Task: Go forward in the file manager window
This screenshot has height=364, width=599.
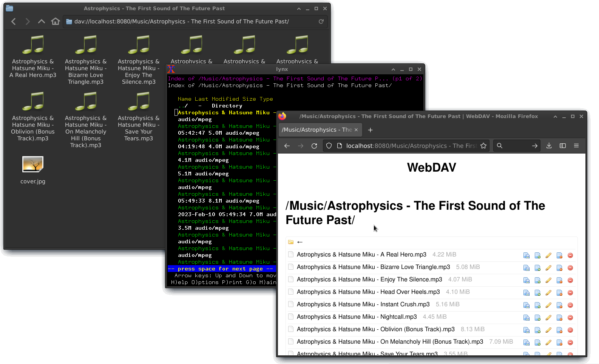Action: 28,22
